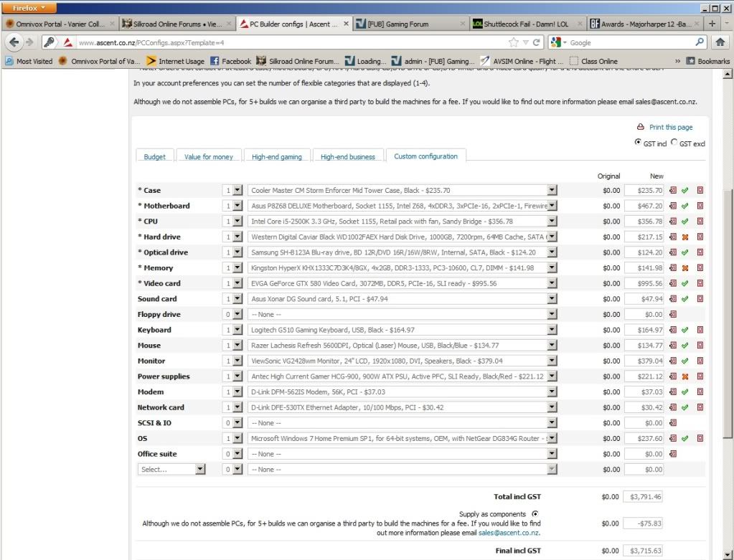The height and width of the screenshot is (560, 734).
Task: Click the Print this page link
Action: (x=670, y=127)
